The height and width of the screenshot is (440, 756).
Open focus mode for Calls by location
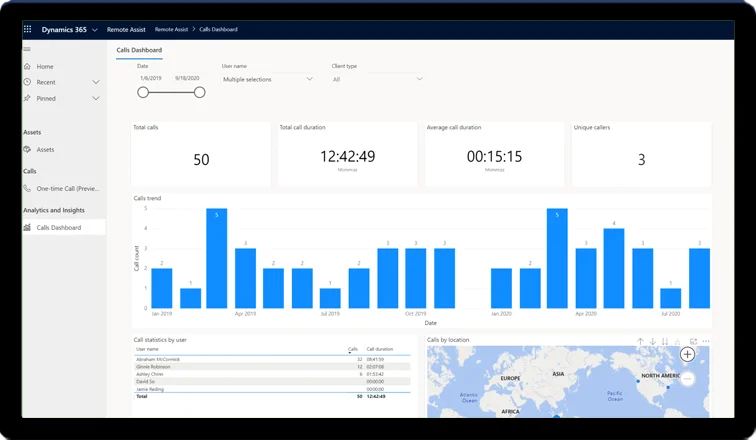693,341
